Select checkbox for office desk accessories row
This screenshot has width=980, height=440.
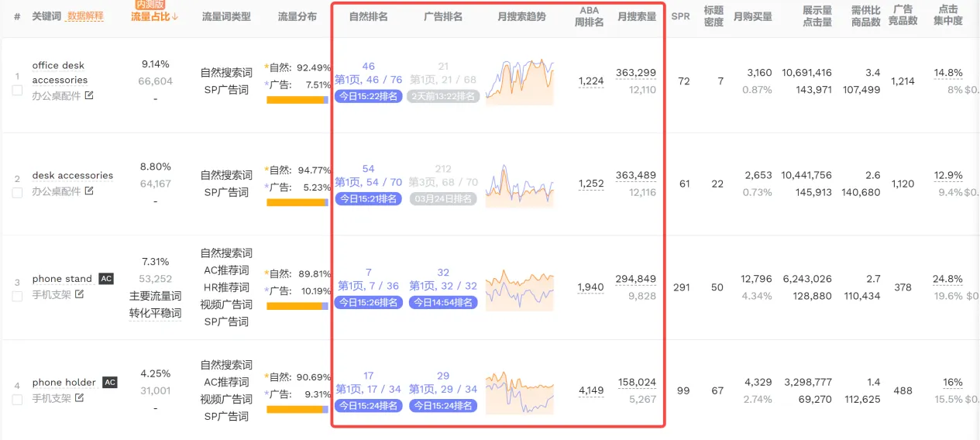pyautogui.click(x=17, y=91)
